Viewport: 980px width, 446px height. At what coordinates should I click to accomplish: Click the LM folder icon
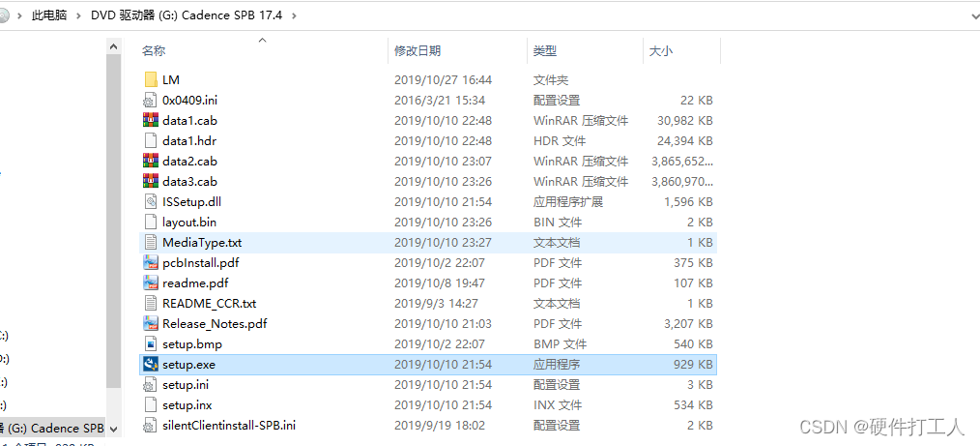tap(150, 80)
